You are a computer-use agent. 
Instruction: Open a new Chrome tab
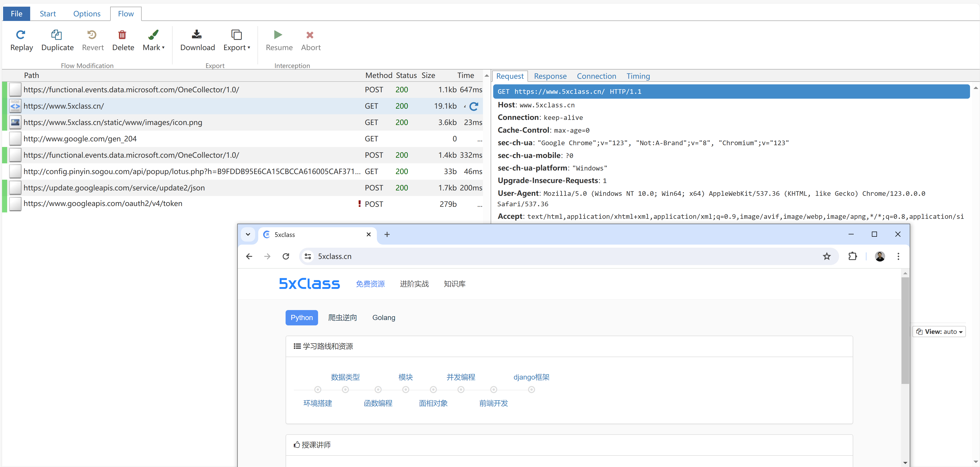[x=387, y=234]
